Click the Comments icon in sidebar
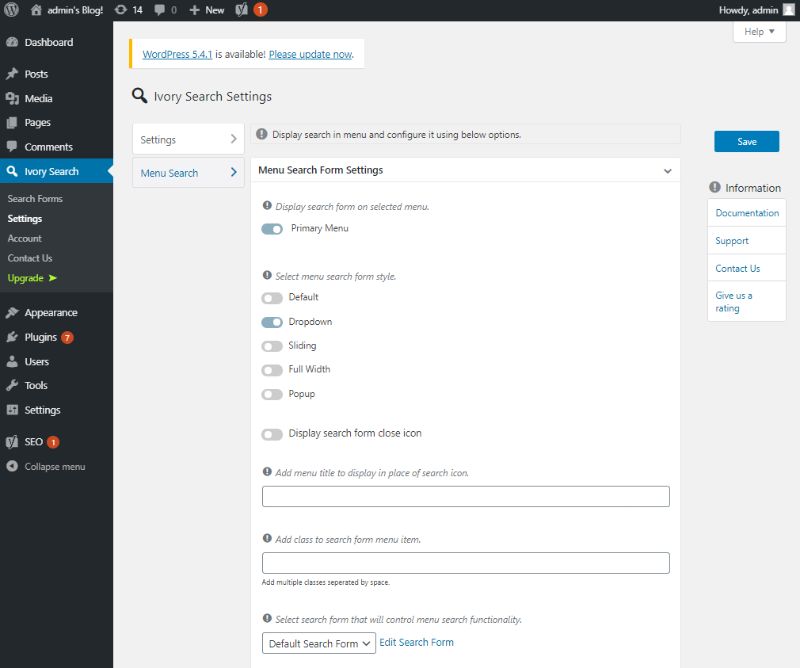Screen dimensions: 800x668 tap(12, 146)
